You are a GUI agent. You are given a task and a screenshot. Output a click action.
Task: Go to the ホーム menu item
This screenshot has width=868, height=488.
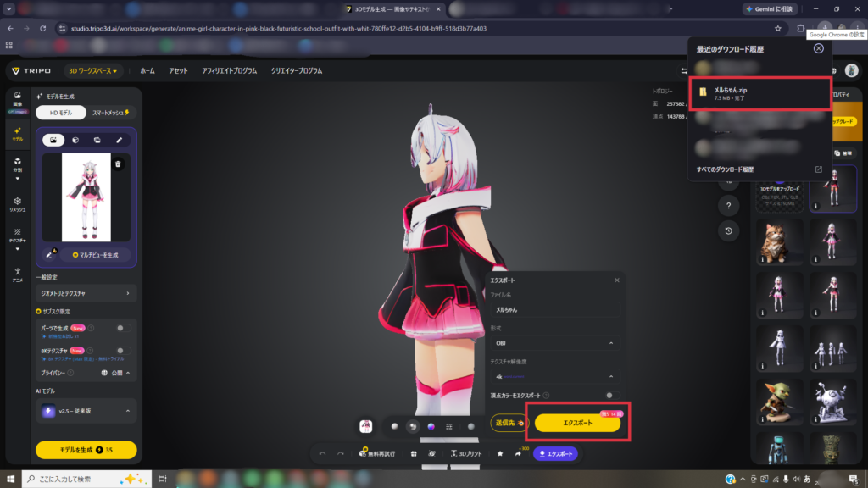coord(147,71)
